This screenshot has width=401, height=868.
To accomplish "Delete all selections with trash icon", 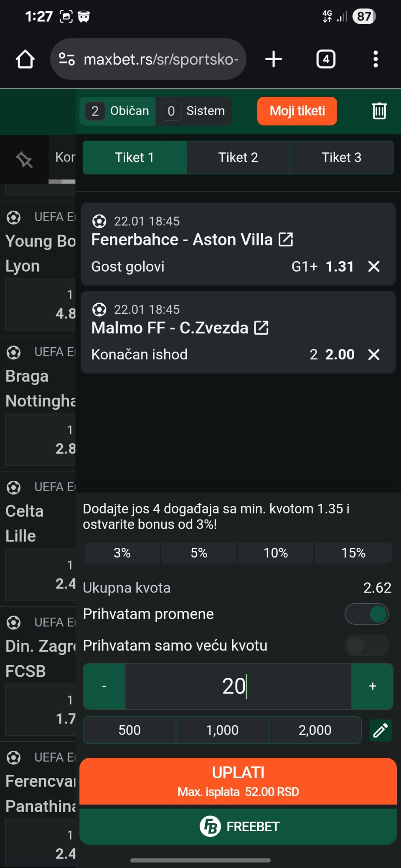I will pos(379,111).
